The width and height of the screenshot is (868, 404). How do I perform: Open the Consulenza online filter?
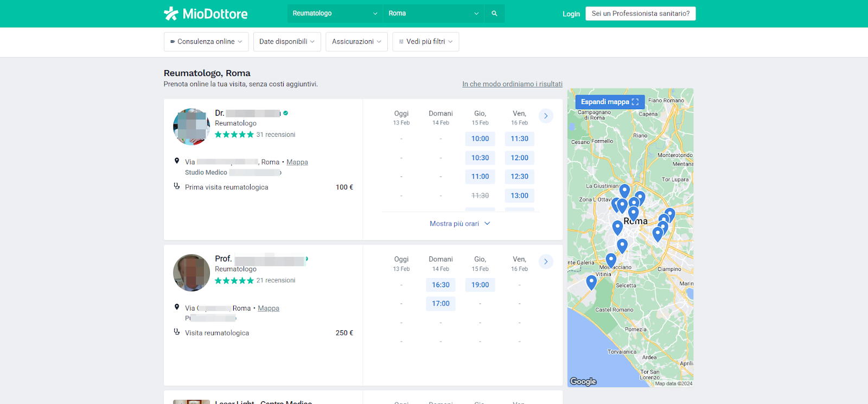[x=206, y=42]
